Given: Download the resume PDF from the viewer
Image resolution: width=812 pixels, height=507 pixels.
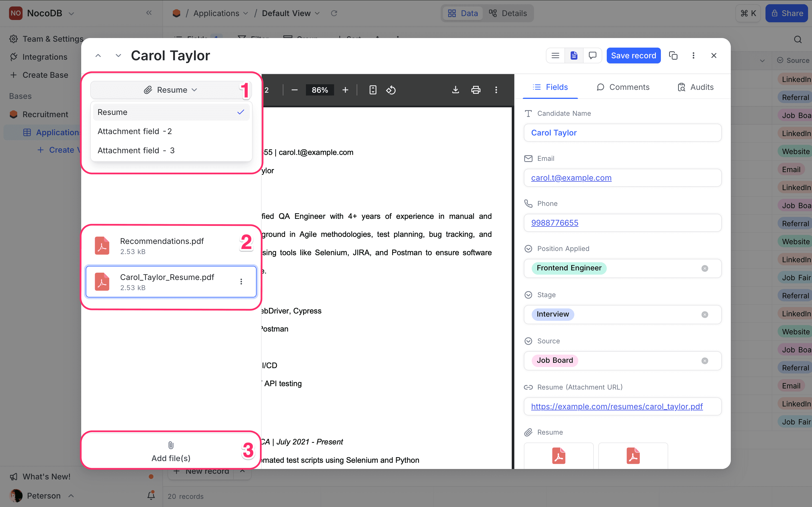Looking at the screenshot, I should pos(455,90).
